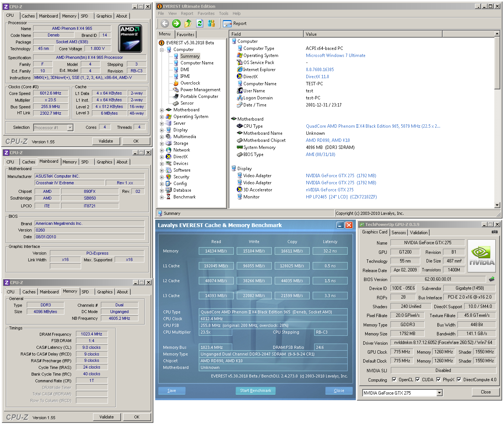Click the BIOS save icon in GPU-Z
The height and width of the screenshot is (424, 504).
[492, 279]
